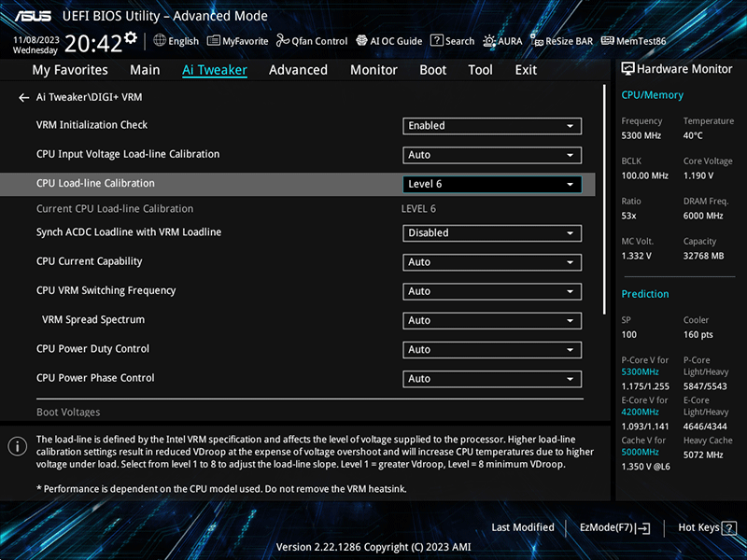Viewport: 747px width, 560px height.
Task: Click the Search question-mark icon
Action: (x=436, y=40)
